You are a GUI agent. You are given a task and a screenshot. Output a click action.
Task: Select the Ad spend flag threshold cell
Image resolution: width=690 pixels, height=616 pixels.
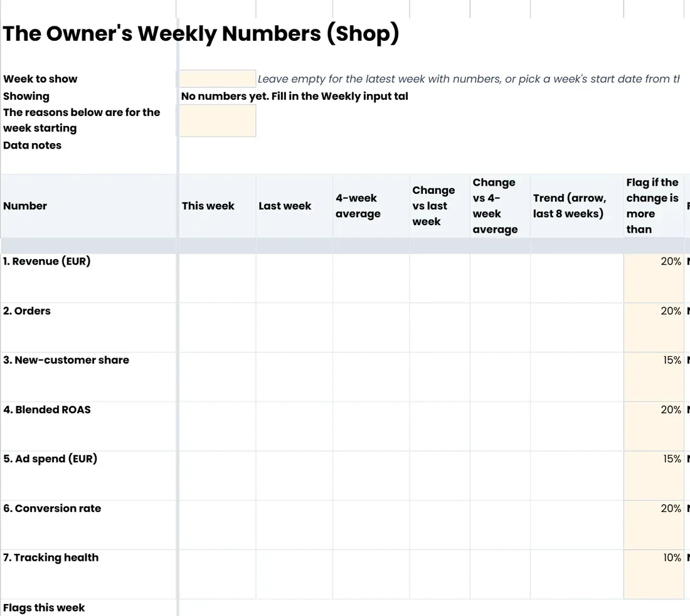click(x=654, y=475)
